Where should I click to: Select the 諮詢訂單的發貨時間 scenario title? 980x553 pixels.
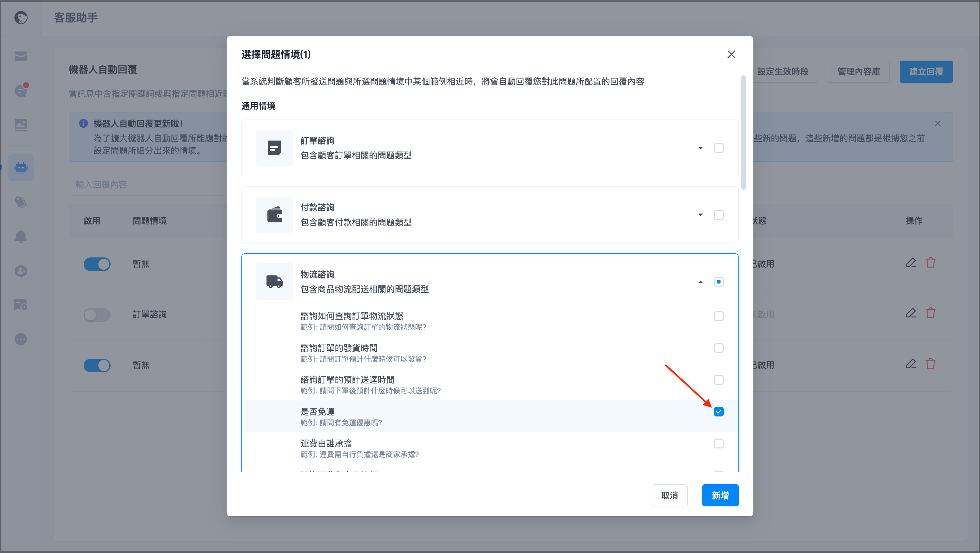[x=339, y=348]
